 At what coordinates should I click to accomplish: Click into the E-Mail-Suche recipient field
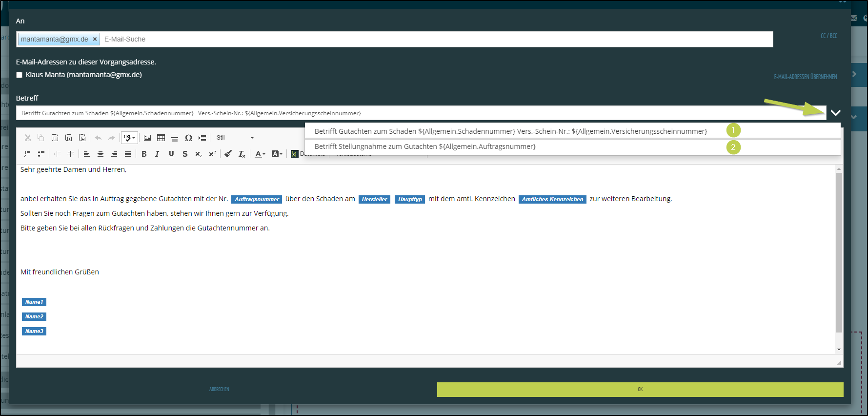(x=434, y=39)
